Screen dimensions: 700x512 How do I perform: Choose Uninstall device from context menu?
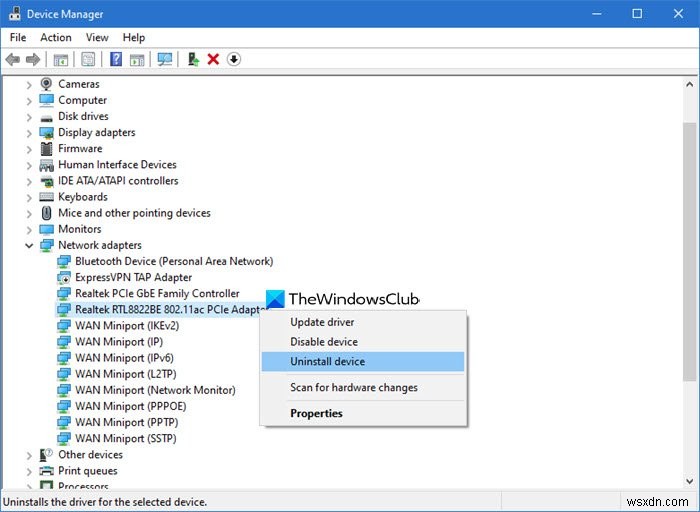coord(363,362)
